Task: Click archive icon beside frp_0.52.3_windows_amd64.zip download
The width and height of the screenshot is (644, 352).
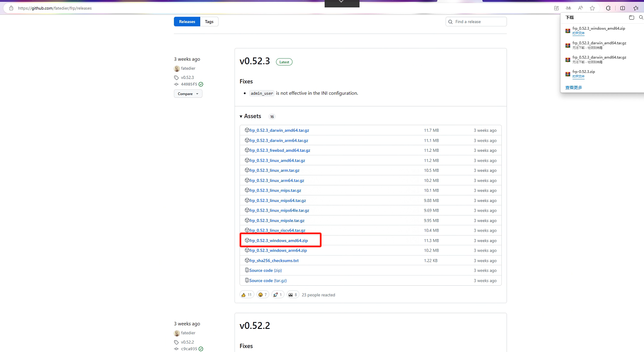Action: [x=568, y=31]
